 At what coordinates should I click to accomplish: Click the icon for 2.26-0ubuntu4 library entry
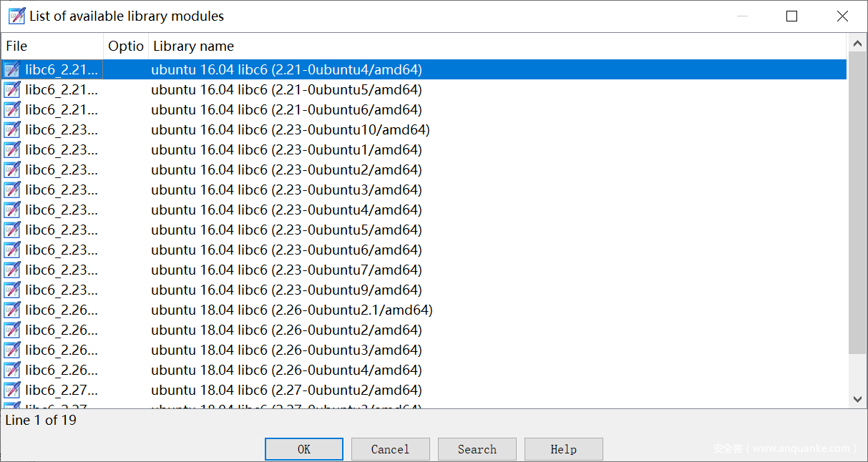click(x=12, y=370)
